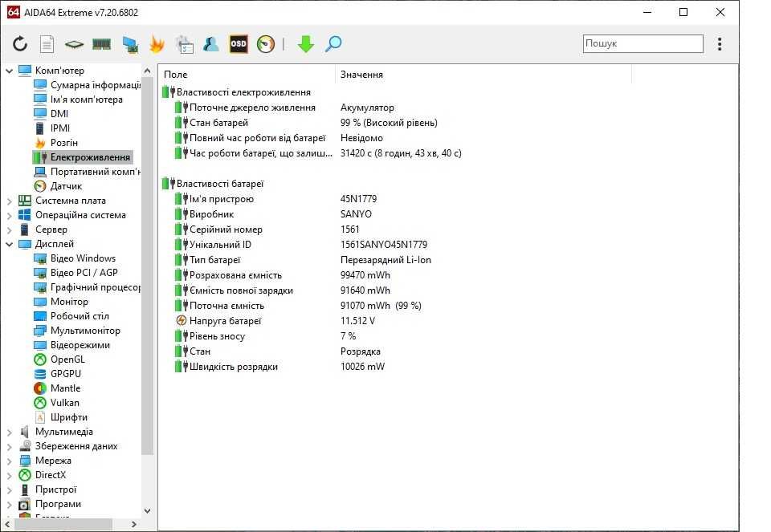The width and height of the screenshot is (771, 532).
Task: Click the magnifier search toolbar icon
Action: click(x=333, y=44)
